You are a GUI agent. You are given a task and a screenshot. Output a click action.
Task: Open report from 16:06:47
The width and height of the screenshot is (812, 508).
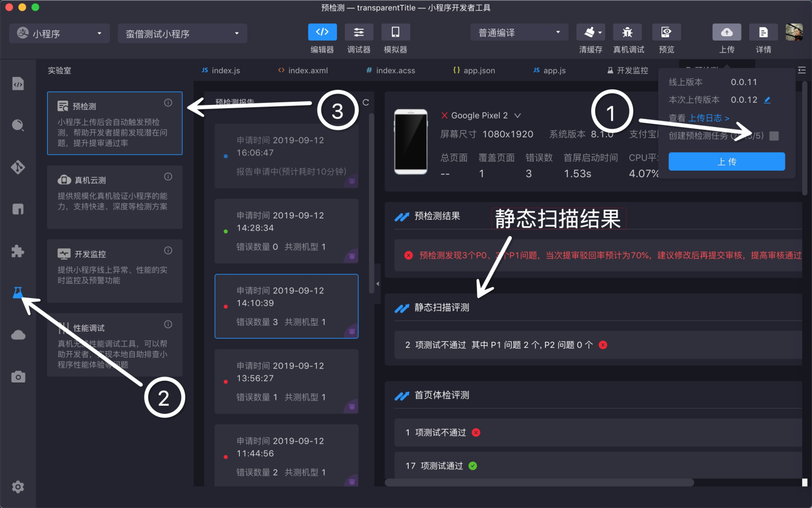click(x=286, y=156)
